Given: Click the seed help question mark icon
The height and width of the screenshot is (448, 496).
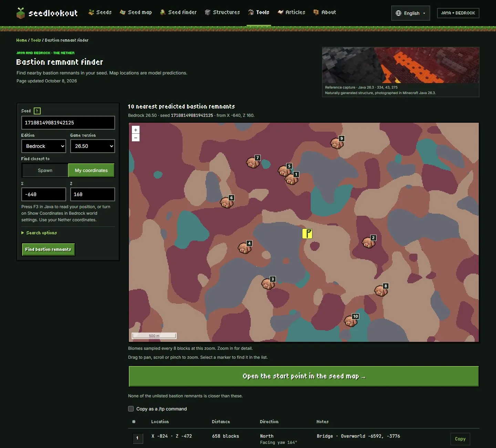Looking at the screenshot, I should click(37, 111).
